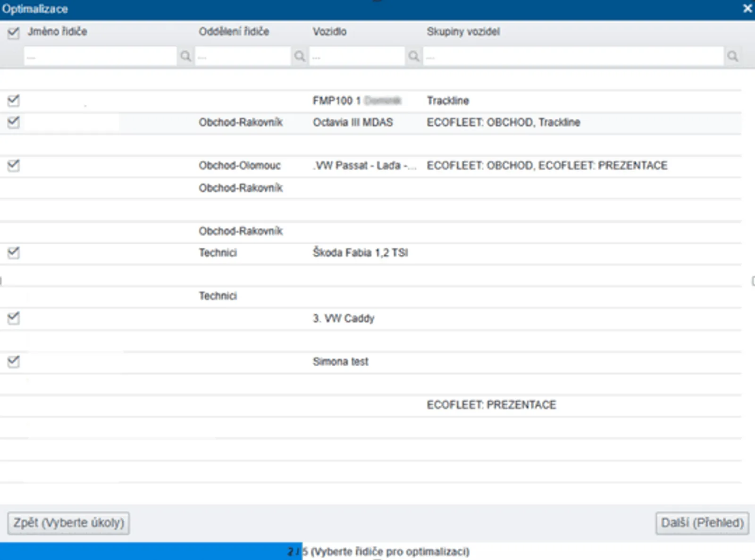This screenshot has width=755, height=560.
Task: Uncheck the Octavia III MDAS row checkbox
Action: [x=13, y=122]
